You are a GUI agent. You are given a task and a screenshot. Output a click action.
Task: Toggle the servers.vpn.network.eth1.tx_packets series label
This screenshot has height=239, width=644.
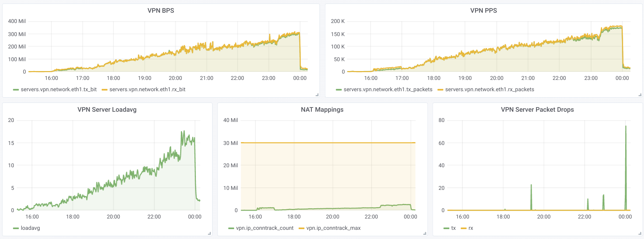388,89
